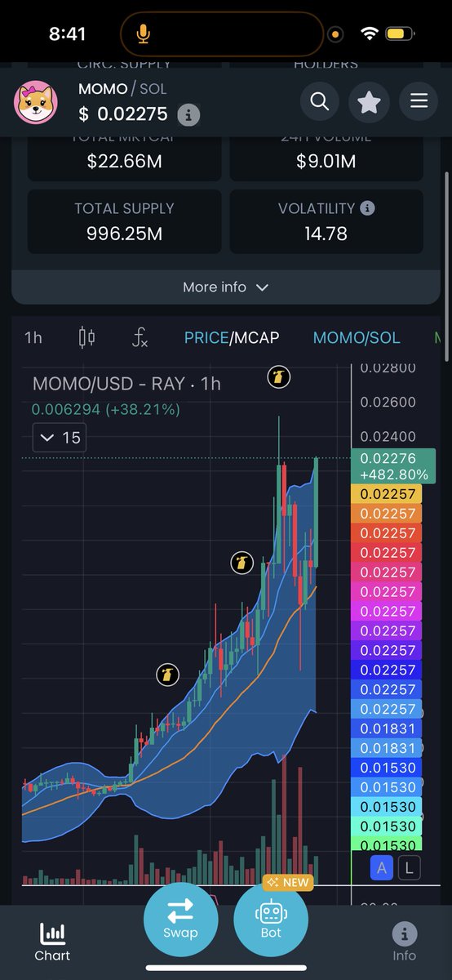Open the token search magnifier icon

click(x=320, y=102)
